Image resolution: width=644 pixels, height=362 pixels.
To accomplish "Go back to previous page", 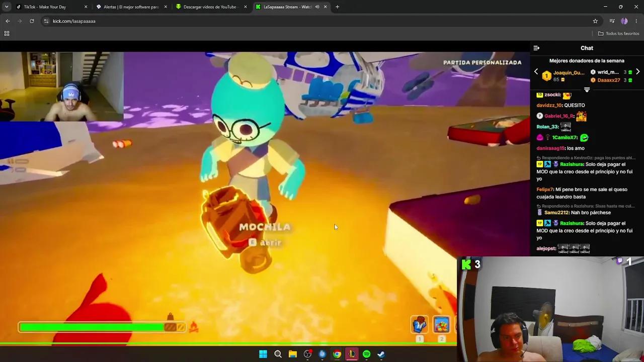I will [8, 21].
